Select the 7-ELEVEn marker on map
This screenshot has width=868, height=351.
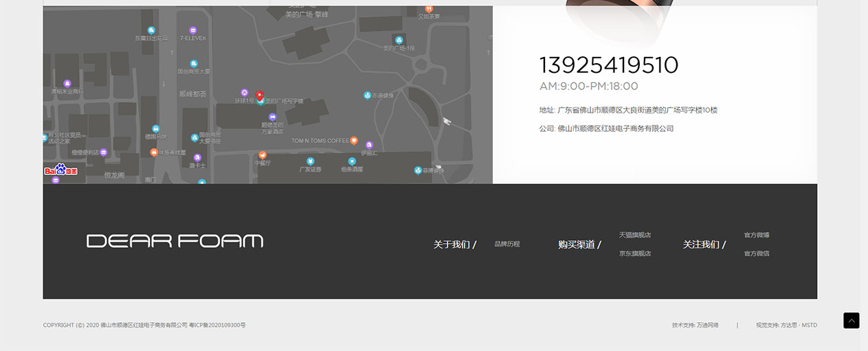pyautogui.click(x=193, y=30)
